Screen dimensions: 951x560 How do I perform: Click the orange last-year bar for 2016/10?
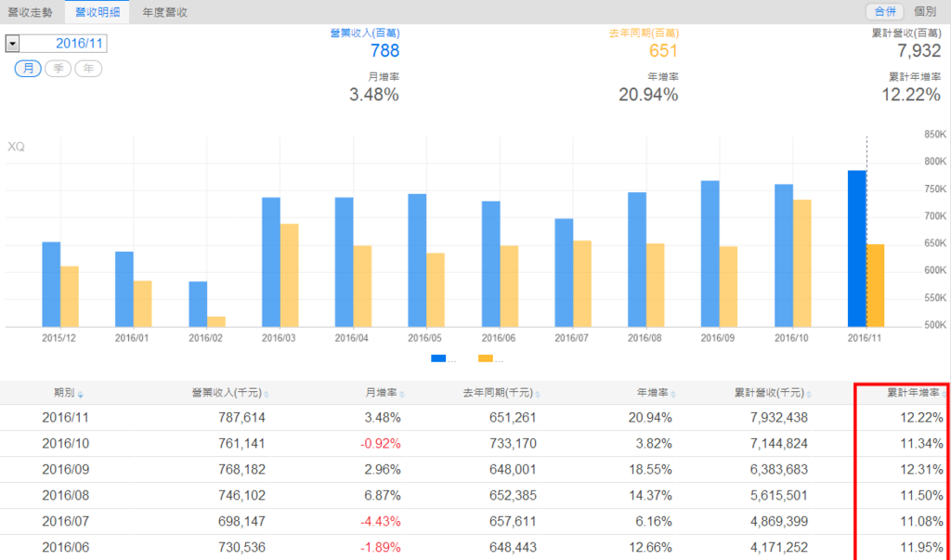click(801, 264)
